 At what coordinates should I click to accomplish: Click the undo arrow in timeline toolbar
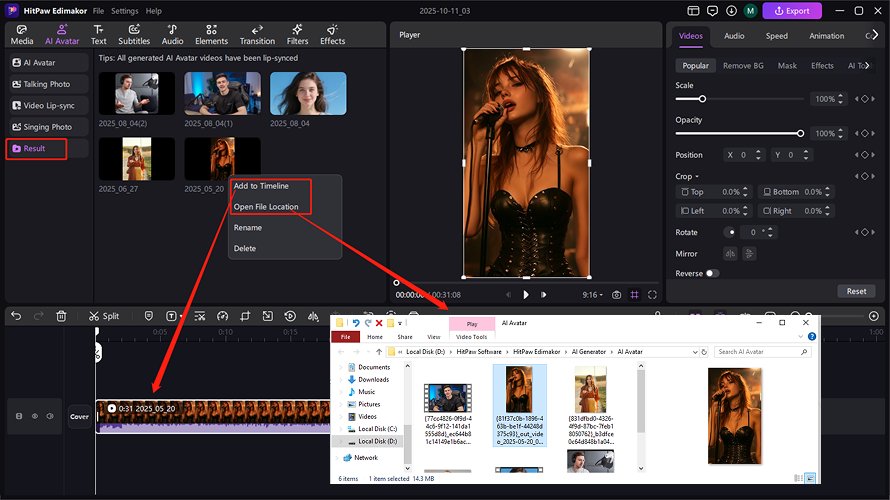16,316
